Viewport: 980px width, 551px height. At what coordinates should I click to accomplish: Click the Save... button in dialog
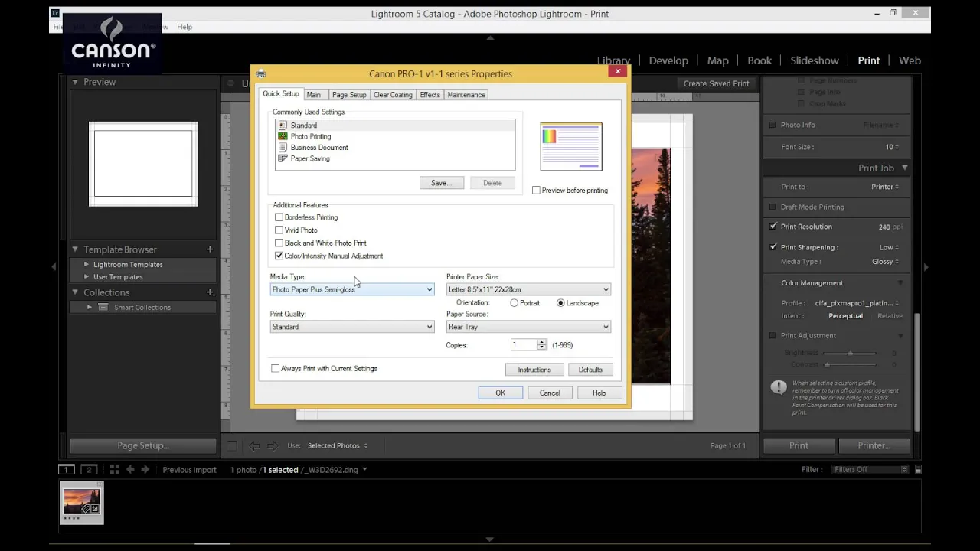(x=441, y=183)
